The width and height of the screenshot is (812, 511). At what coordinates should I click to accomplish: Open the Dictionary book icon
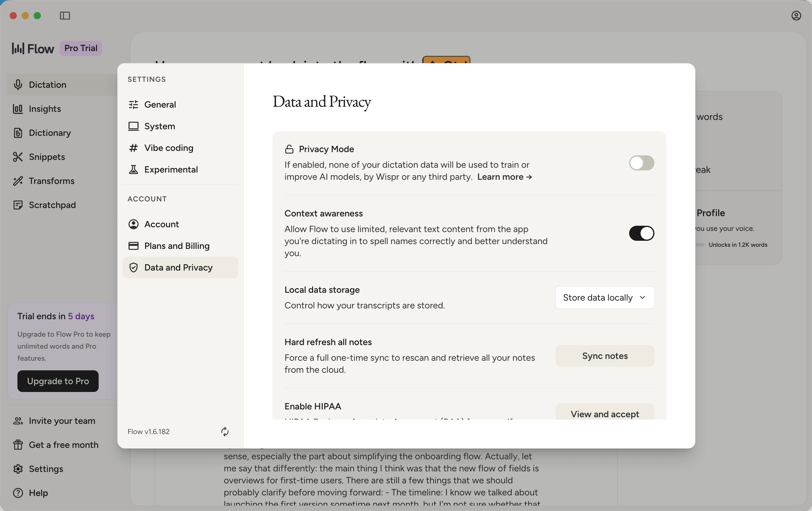pos(18,133)
